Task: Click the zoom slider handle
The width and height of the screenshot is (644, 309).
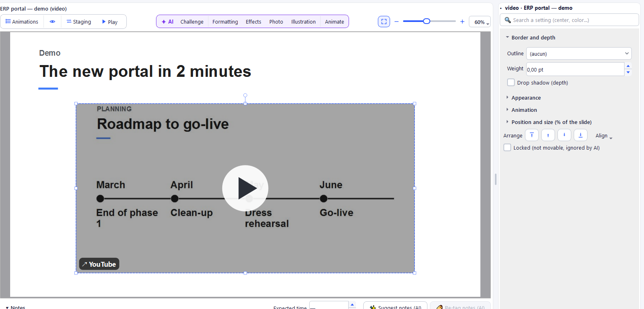Action: pos(427,21)
